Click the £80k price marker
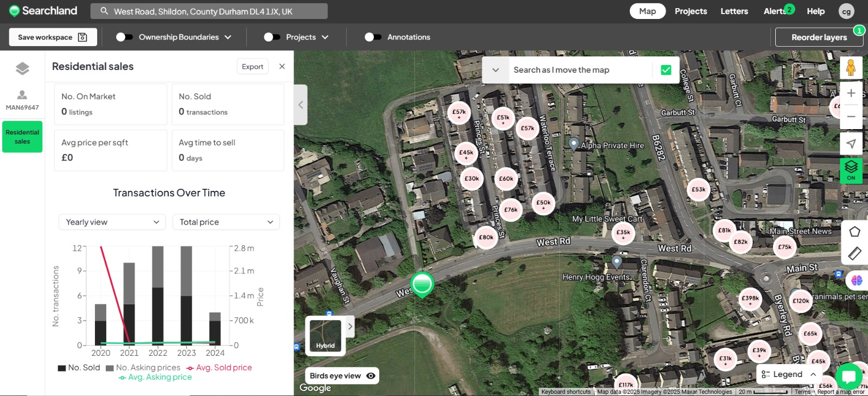This screenshot has height=396, width=868. pos(486,237)
